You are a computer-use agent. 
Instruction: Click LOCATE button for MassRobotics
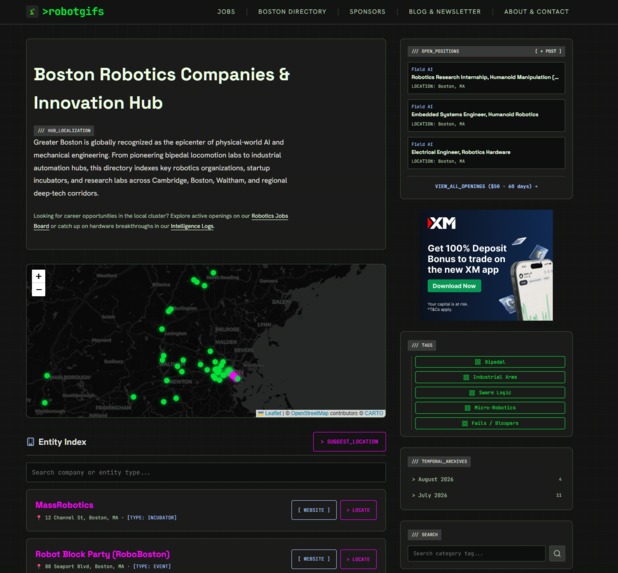358,510
